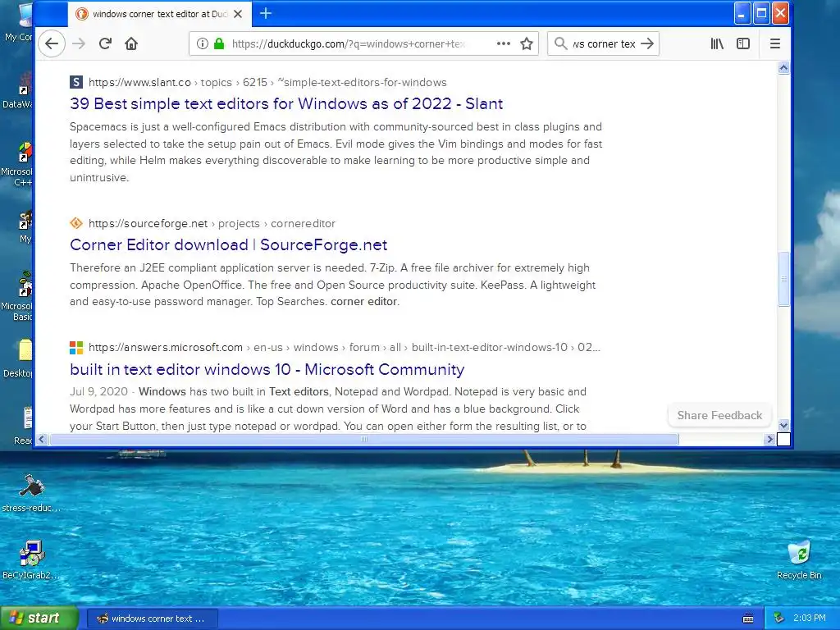Click the sourceforge.net projects cornereditor URL
This screenshot has height=630, width=840.
pyautogui.click(x=212, y=223)
